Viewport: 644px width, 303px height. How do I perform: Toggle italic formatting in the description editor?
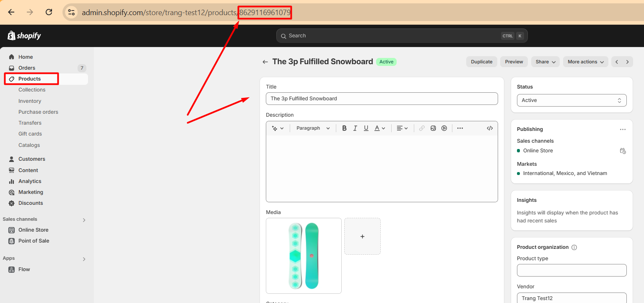coord(355,128)
